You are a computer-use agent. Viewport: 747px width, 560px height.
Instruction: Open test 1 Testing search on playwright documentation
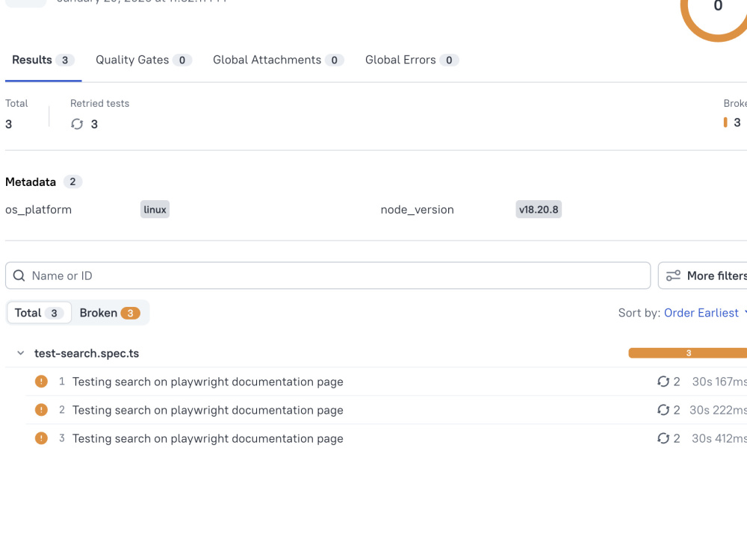pos(208,382)
